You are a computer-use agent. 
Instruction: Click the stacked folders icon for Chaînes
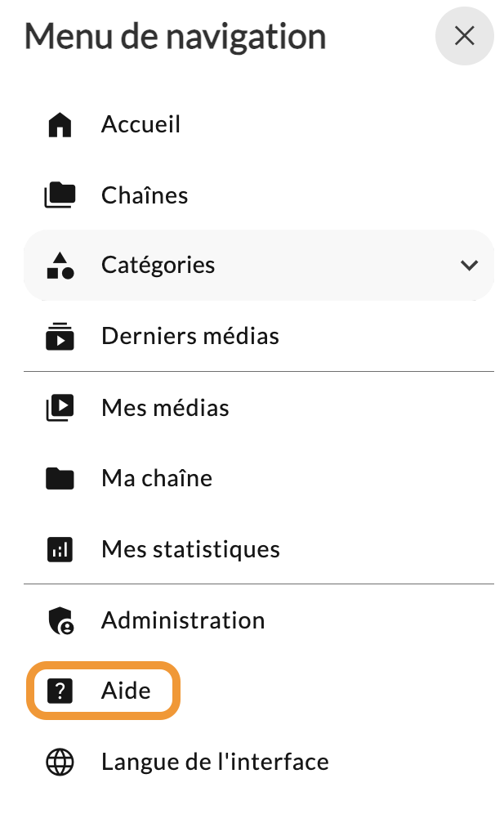point(60,195)
